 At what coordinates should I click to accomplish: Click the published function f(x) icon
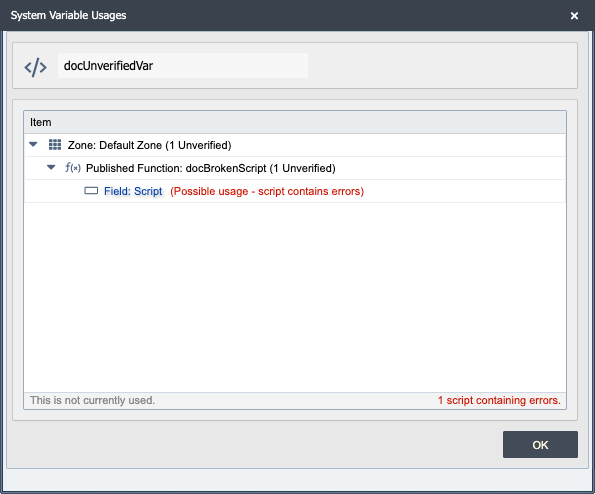(x=72, y=168)
